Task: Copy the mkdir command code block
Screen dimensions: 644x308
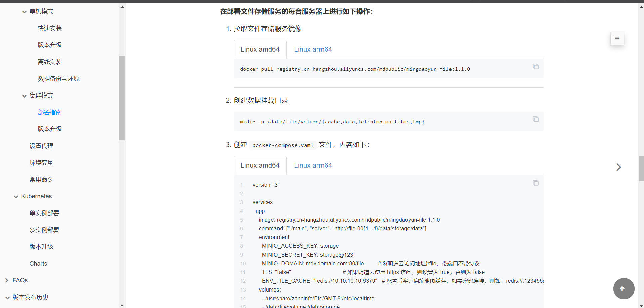Action: pyautogui.click(x=535, y=119)
